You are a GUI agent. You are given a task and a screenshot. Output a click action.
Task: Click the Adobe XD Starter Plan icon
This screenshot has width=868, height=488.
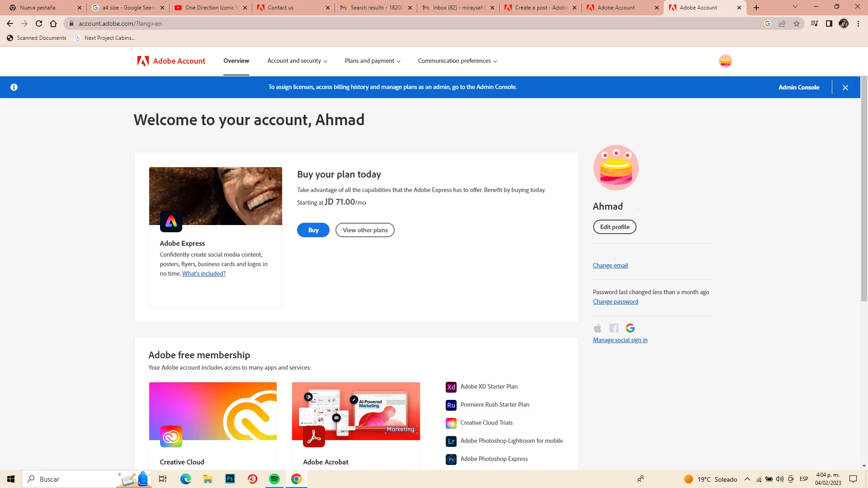click(x=451, y=387)
